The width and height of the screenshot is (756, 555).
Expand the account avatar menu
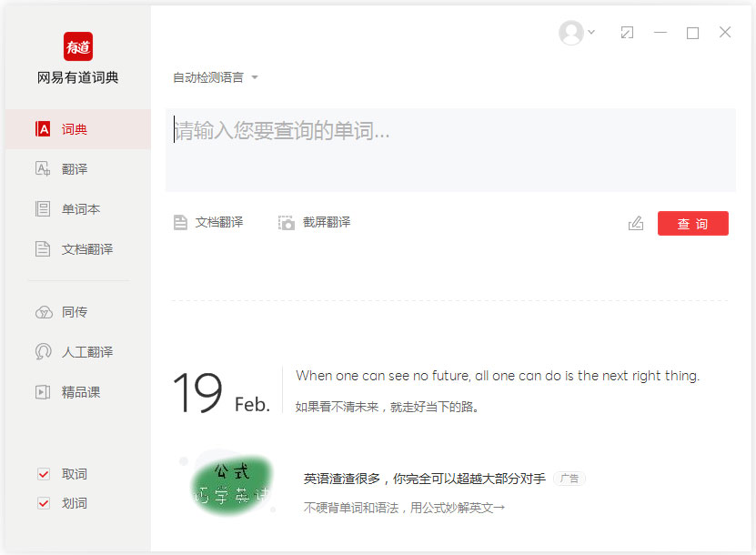point(571,32)
